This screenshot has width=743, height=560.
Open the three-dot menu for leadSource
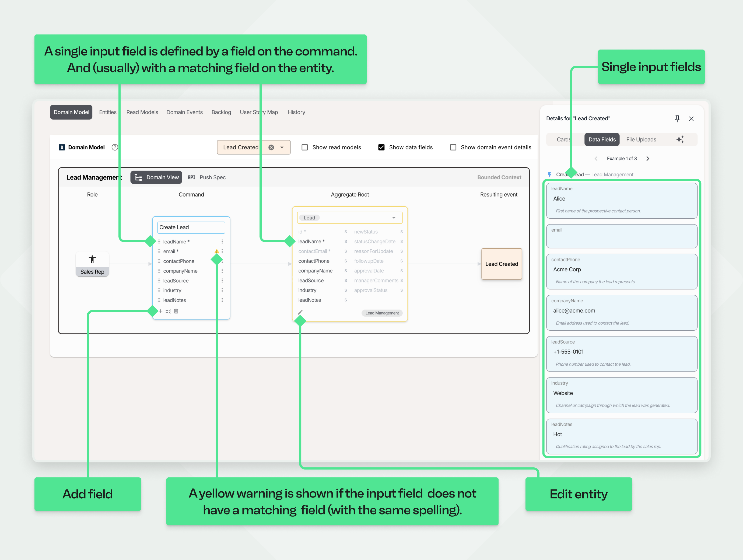222,281
